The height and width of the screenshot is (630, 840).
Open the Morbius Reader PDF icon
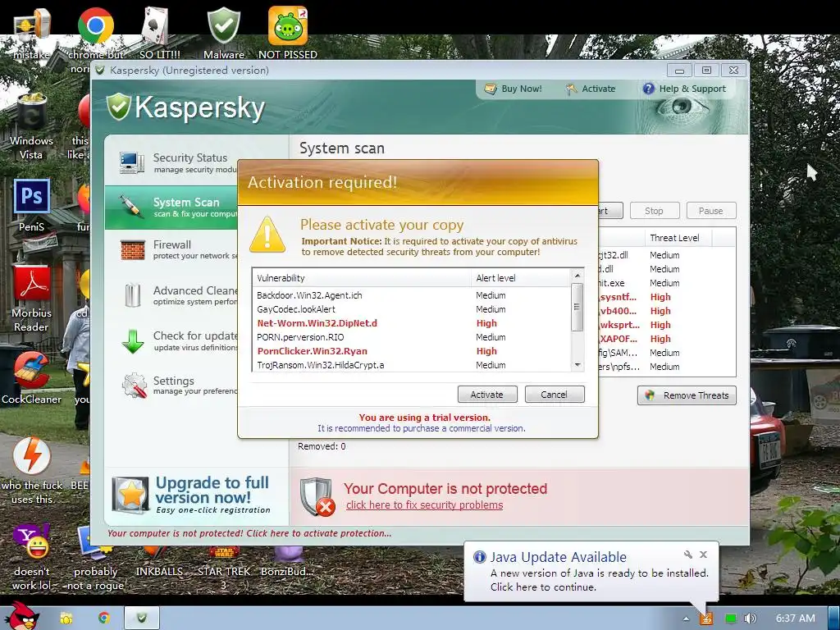pyautogui.click(x=32, y=284)
